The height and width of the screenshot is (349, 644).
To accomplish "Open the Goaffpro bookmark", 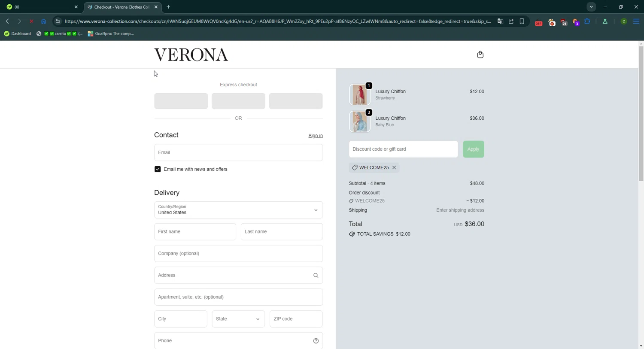I will (x=111, y=33).
